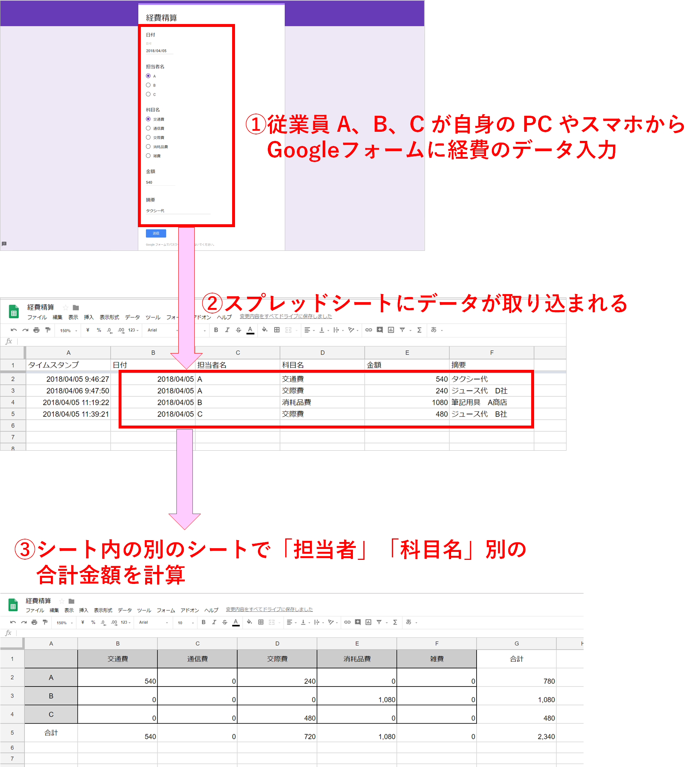Open text color picker in totals spreadsheet
Screen dimensions: 700x767
click(236, 623)
